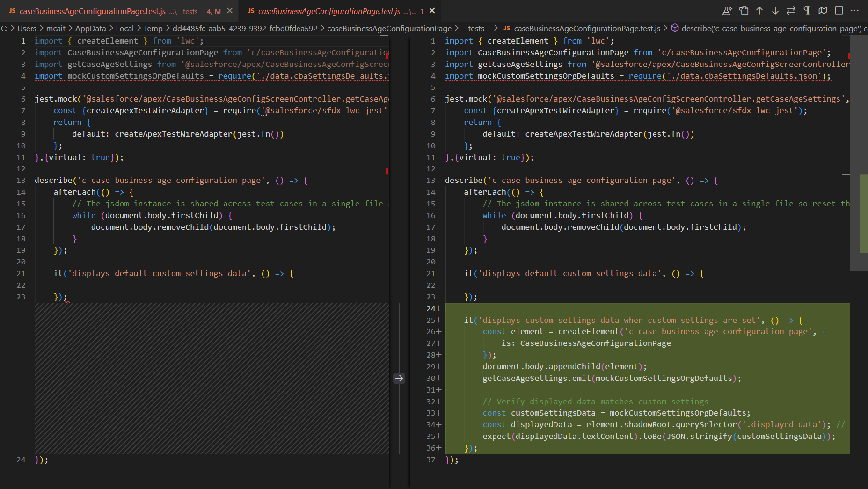Click 'jest.mock' on line 6 in left pane

tap(56, 99)
